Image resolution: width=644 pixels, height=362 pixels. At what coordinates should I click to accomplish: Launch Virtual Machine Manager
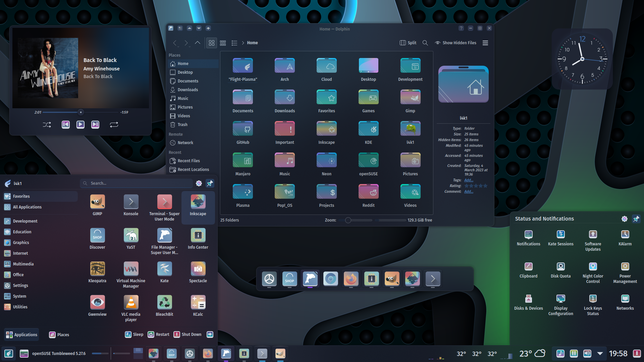(131, 275)
